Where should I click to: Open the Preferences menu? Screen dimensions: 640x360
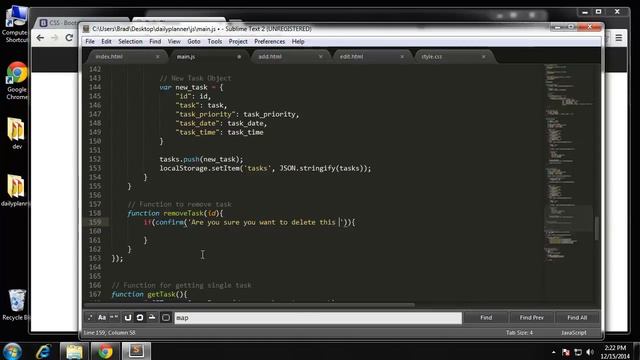click(269, 41)
